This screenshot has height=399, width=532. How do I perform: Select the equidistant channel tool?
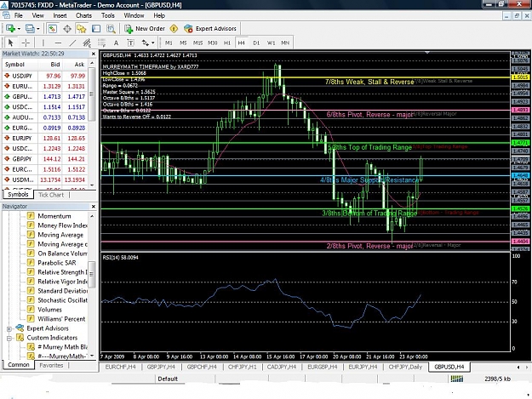(87, 43)
